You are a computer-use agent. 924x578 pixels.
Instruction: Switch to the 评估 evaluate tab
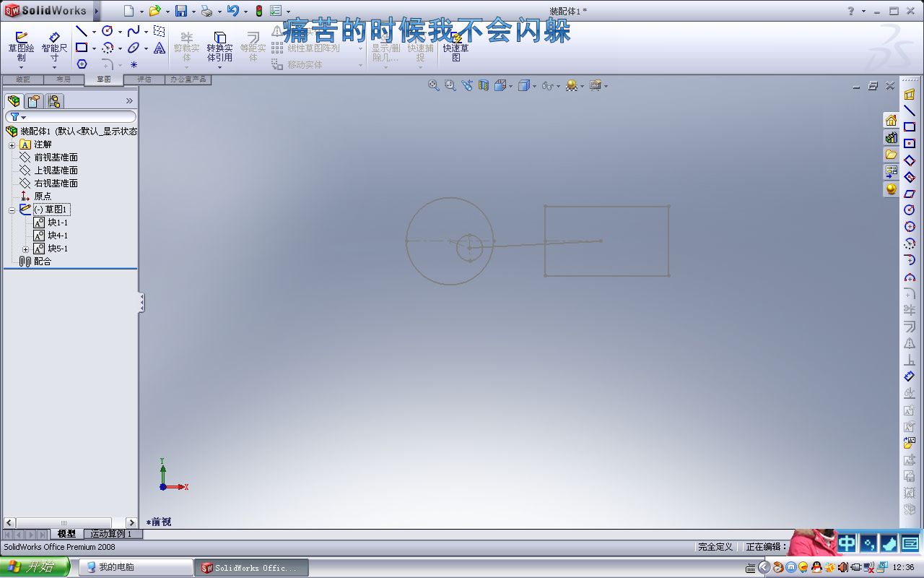click(x=144, y=79)
